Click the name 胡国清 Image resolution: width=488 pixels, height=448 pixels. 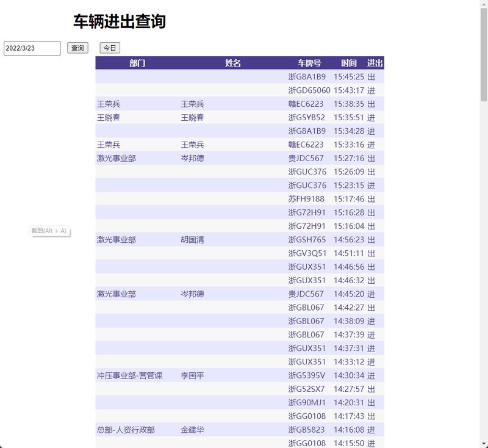tap(192, 240)
